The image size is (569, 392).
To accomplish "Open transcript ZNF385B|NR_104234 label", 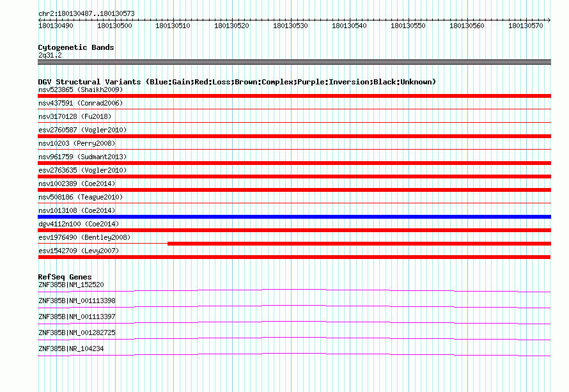I will click(71, 349).
